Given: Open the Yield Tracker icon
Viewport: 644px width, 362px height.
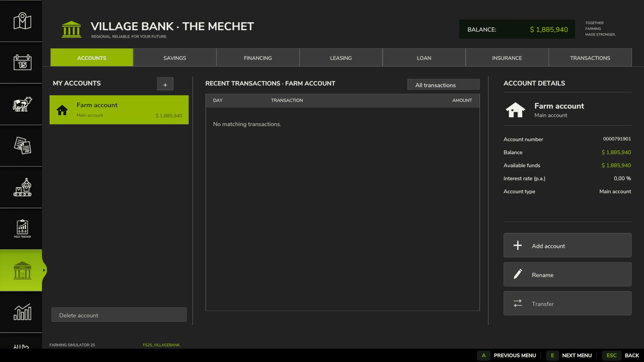Looking at the screenshot, I should tap(22, 229).
